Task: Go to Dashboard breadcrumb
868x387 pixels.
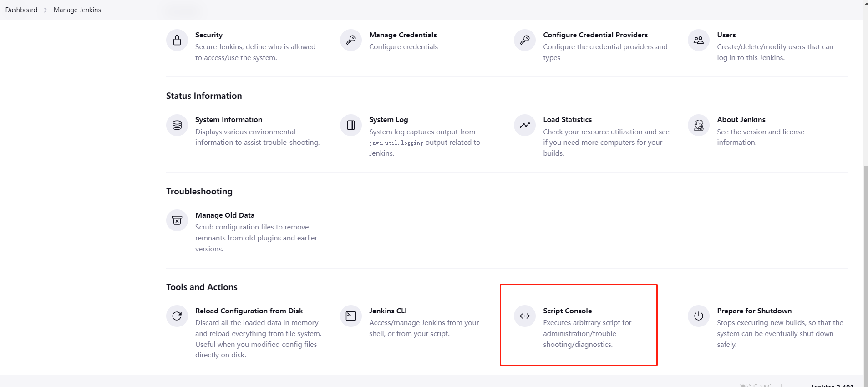Action: coord(21,10)
